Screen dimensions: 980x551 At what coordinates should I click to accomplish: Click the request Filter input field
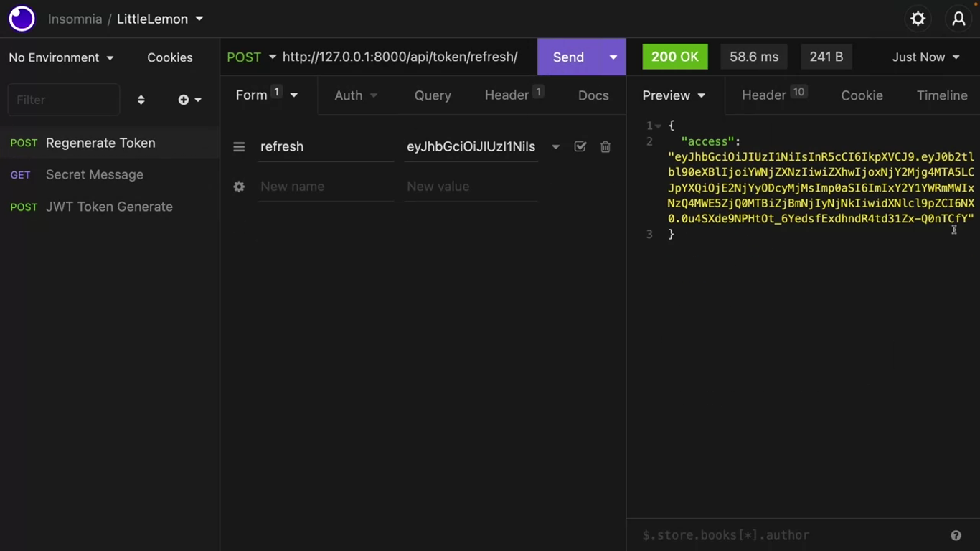tap(63, 100)
